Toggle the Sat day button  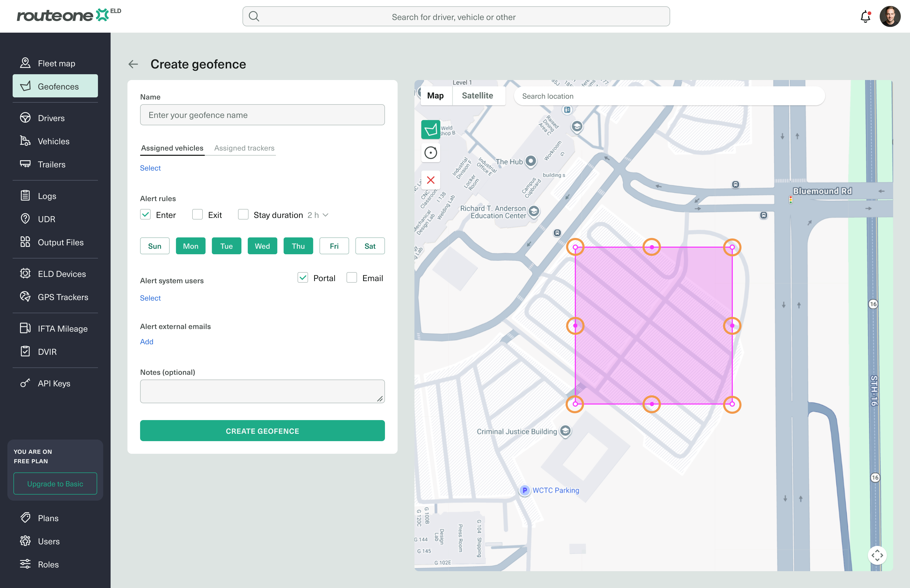click(x=370, y=246)
